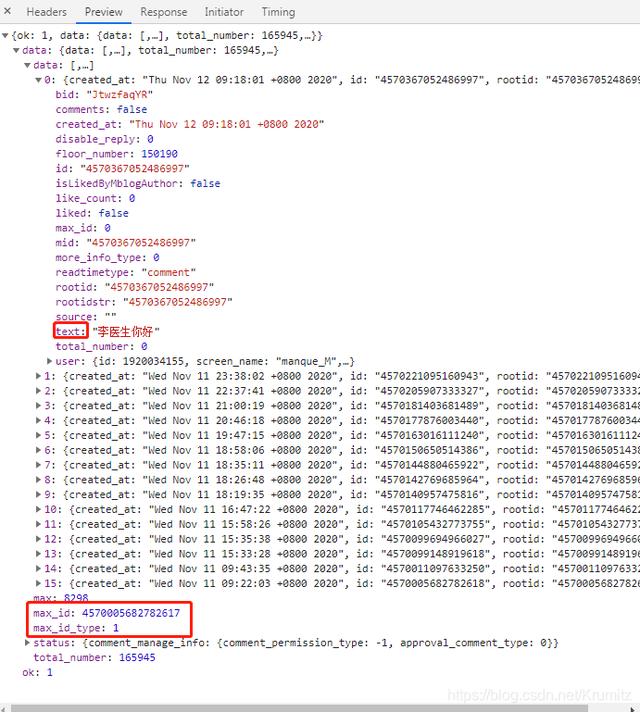Expand the status object row

[x=26, y=643]
